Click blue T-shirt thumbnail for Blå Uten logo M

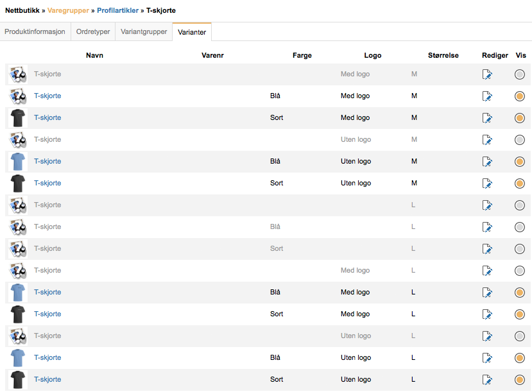pyautogui.click(x=17, y=161)
